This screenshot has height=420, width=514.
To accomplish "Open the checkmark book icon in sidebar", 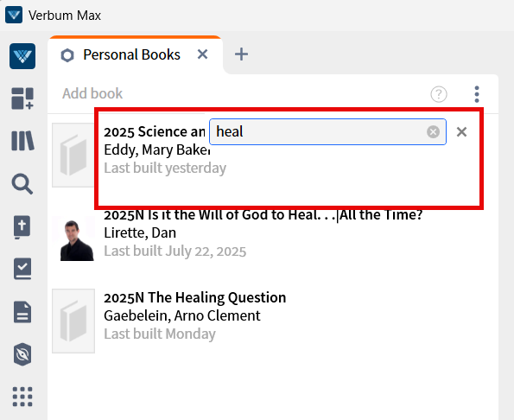I will click(x=22, y=269).
